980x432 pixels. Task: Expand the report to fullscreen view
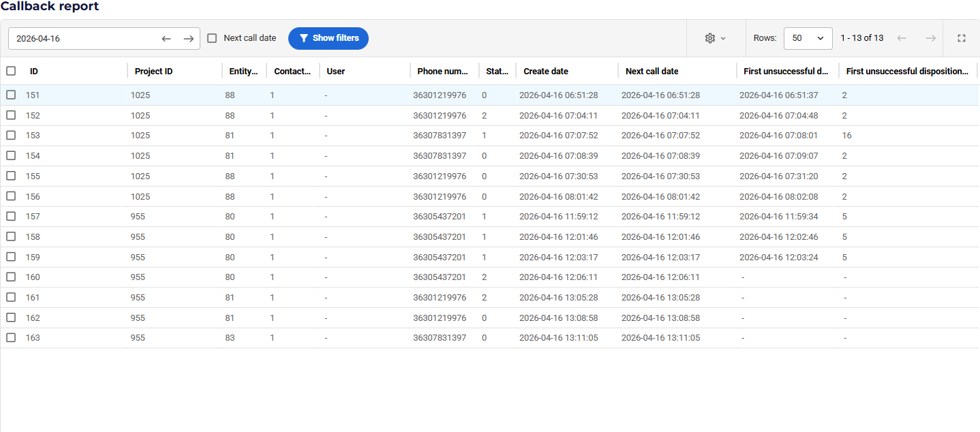[x=961, y=38]
